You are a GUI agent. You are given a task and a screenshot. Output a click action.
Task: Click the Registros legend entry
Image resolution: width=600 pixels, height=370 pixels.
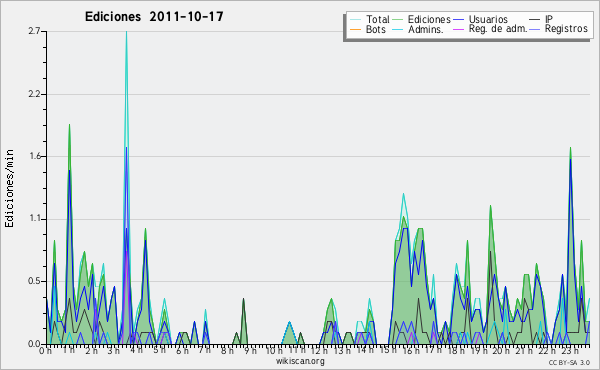pos(566,29)
